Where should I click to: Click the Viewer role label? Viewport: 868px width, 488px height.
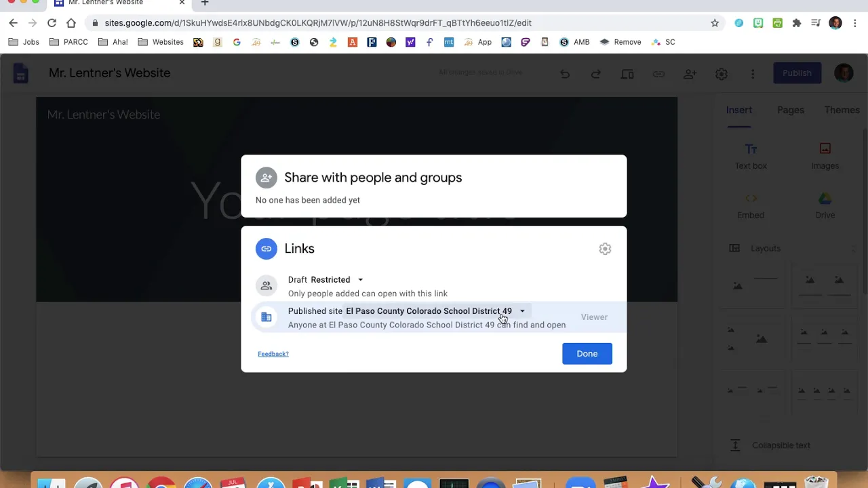[594, 317]
